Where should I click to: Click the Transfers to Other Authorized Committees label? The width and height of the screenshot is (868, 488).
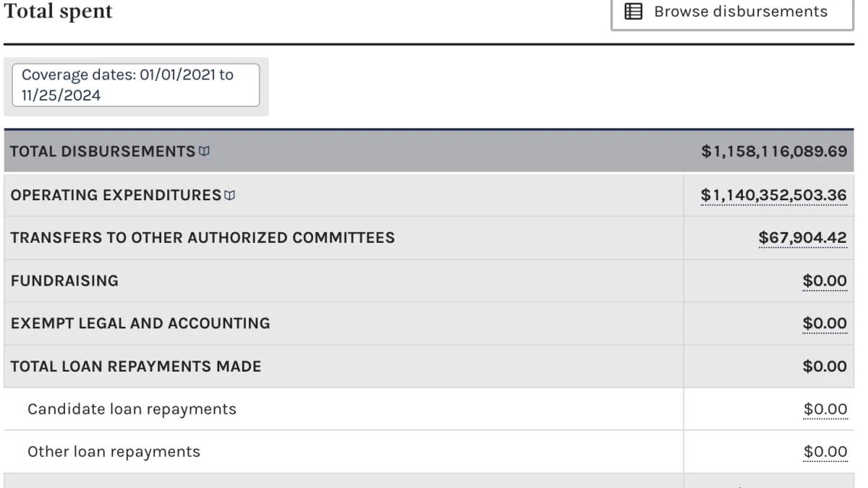(x=203, y=238)
